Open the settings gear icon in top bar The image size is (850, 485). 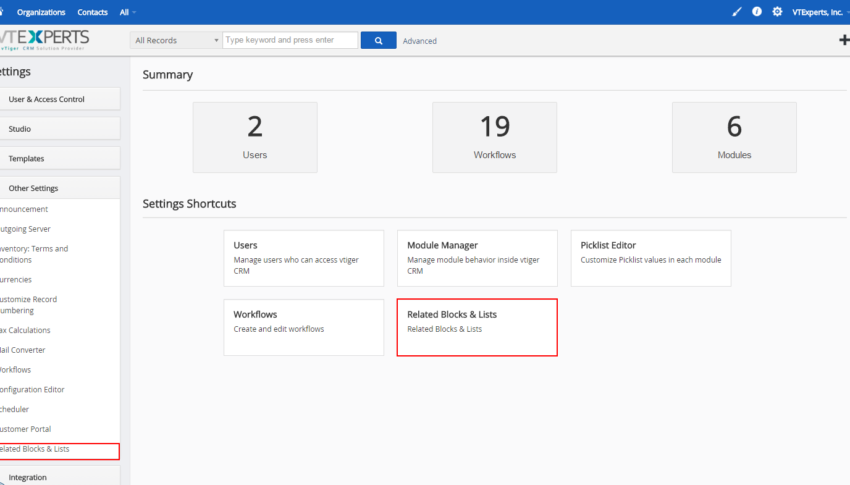[777, 11]
